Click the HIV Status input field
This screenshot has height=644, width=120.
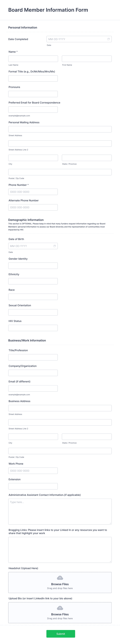coord(33,328)
